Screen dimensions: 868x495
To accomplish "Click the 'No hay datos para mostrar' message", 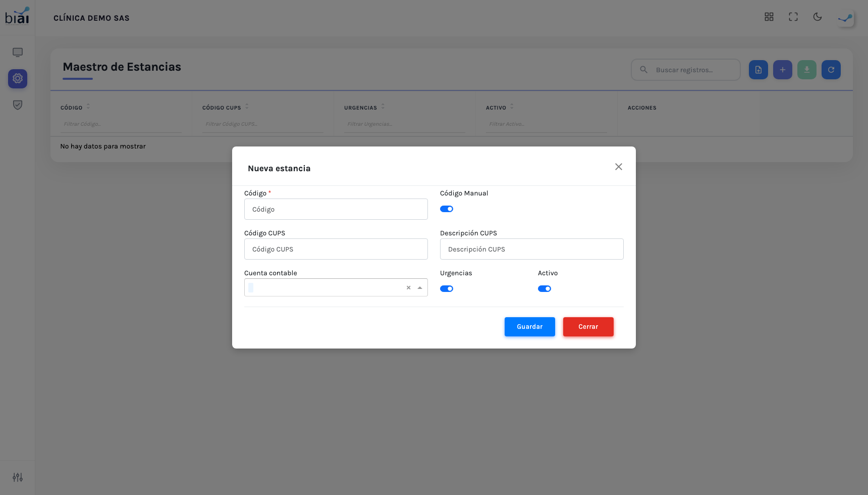I will 103,146.
